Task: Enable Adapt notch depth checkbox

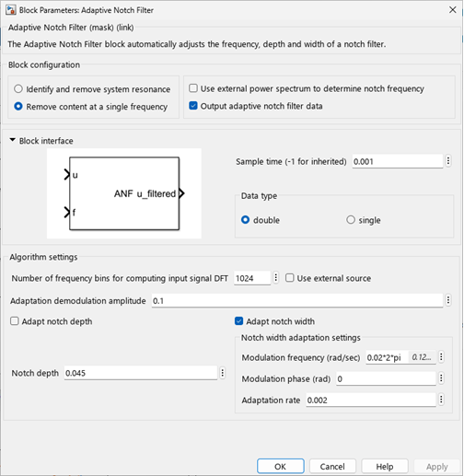Action: tap(15, 321)
